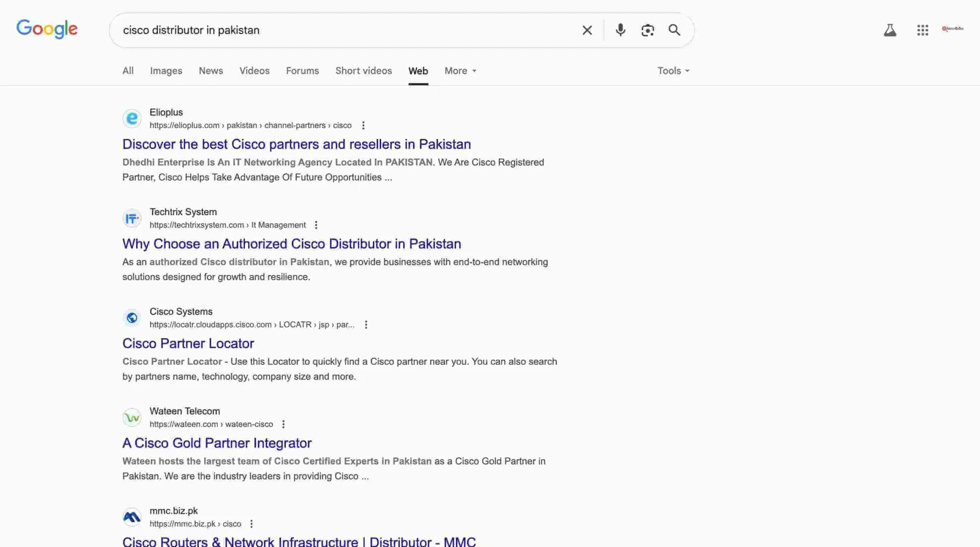Open the Cisco Partner Locator result
980x547 pixels.
pos(188,343)
